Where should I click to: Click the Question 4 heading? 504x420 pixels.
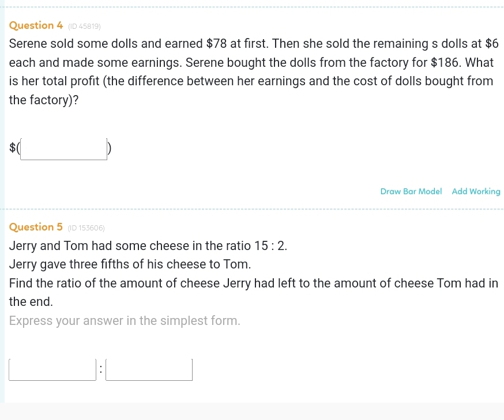(36, 25)
